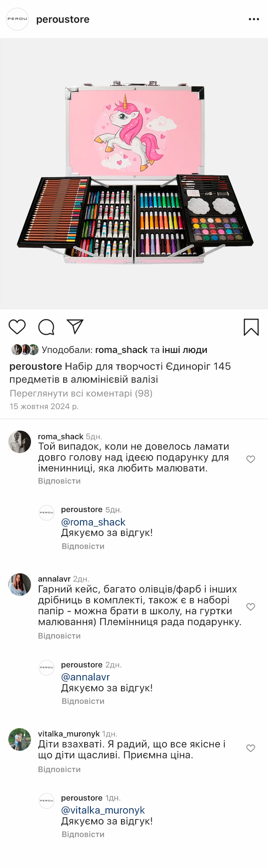The height and width of the screenshot is (868, 268).
Task: Save the post with the bookmark icon
Action: pyautogui.click(x=251, y=327)
